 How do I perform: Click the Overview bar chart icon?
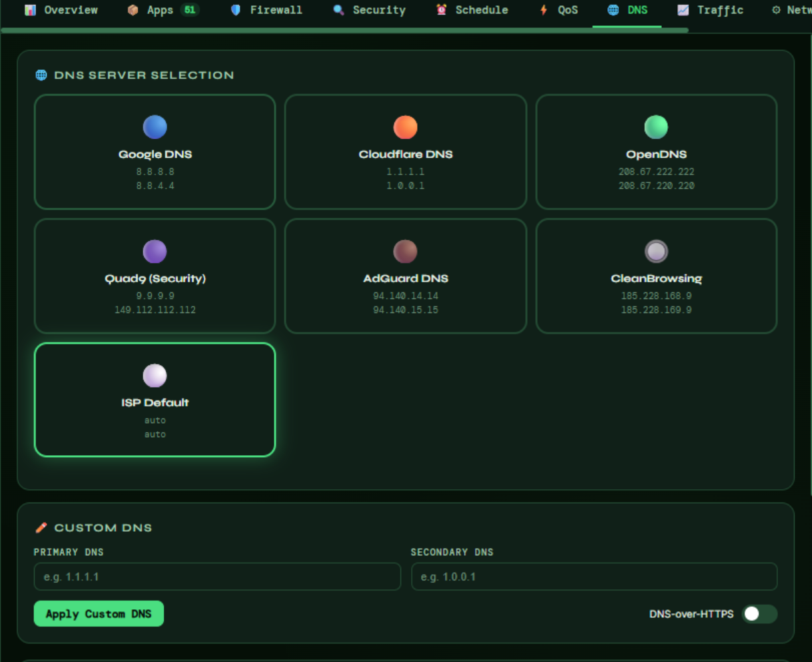tap(30, 10)
